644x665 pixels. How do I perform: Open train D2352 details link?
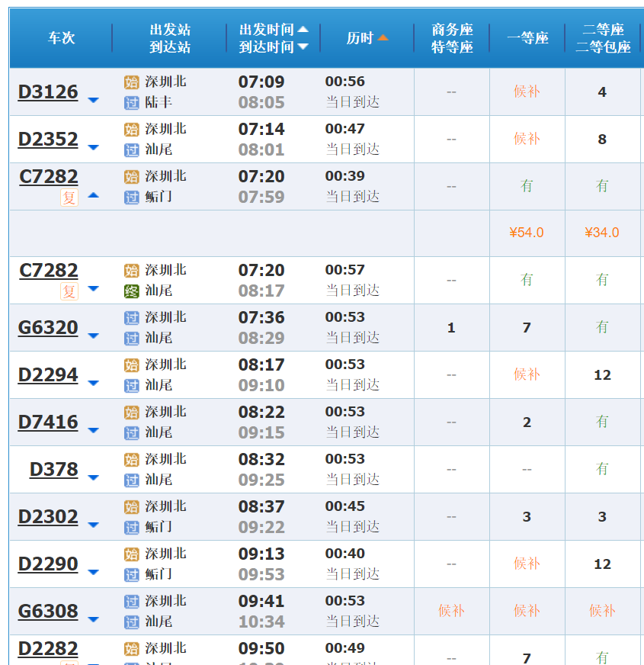pos(48,139)
